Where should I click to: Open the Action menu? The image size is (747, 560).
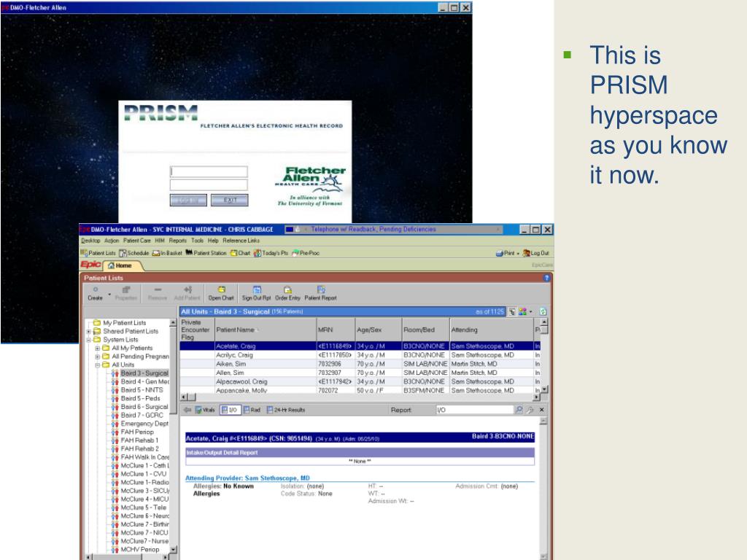click(112, 241)
